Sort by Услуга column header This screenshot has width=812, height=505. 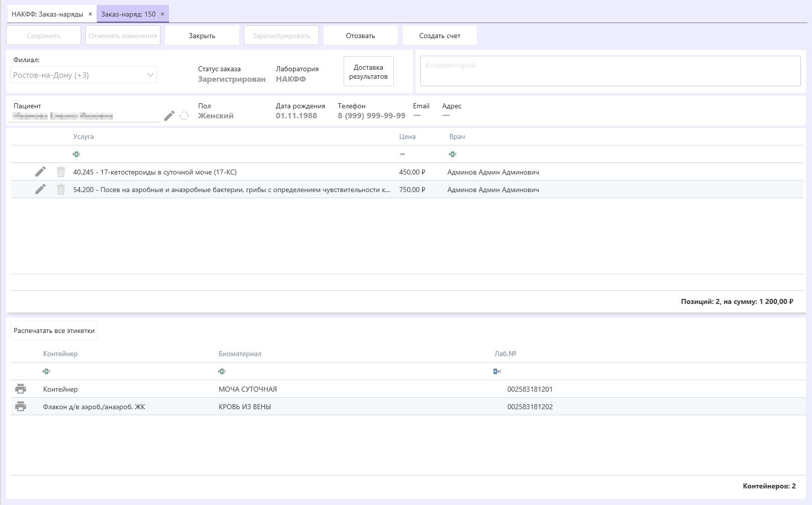tap(83, 136)
